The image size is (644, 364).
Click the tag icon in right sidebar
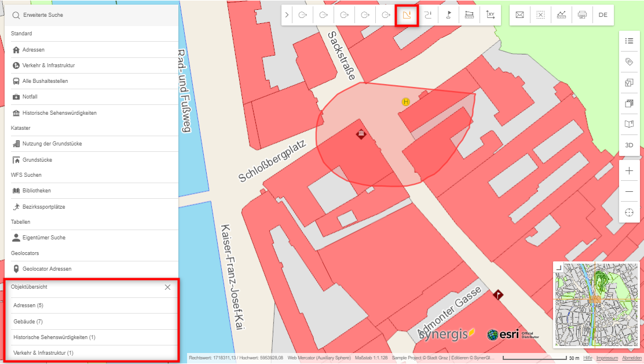[x=629, y=62]
